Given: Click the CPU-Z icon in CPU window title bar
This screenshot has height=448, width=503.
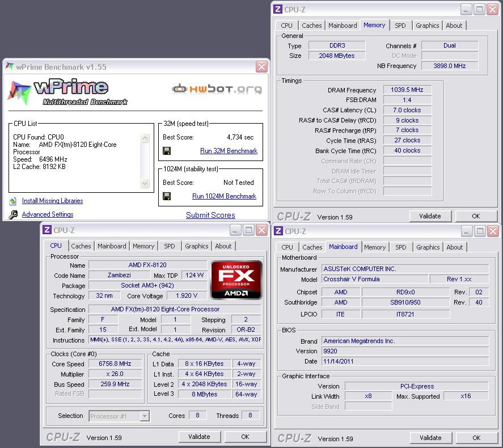Looking at the screenshot, I should pos(47,230).
